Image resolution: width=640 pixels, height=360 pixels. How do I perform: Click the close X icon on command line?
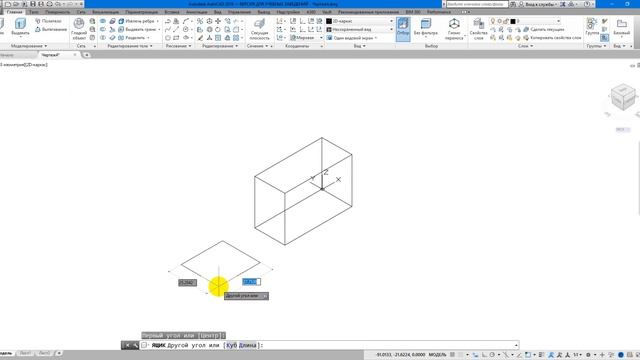pyautogui.click(x=127, y=345)
